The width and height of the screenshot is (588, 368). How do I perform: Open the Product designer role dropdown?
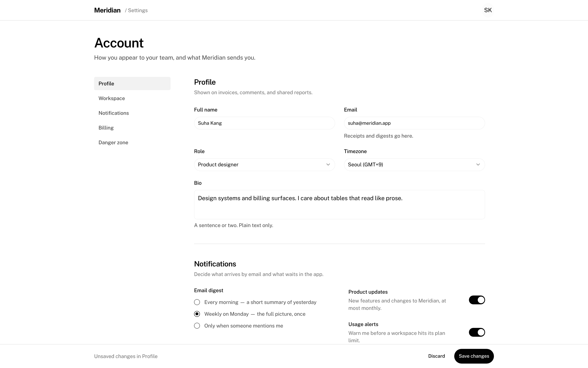point(264,164)
